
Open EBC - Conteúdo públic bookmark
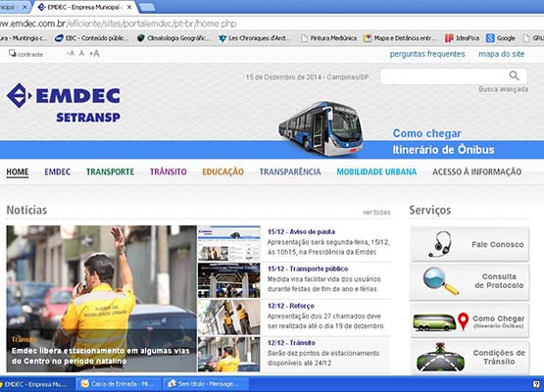[x=91, y=38]
